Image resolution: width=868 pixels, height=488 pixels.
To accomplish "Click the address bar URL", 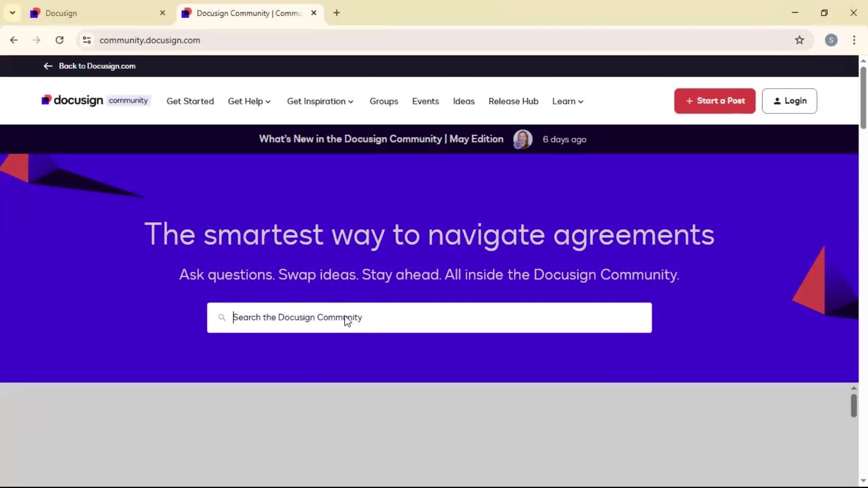I will [150, 40].
